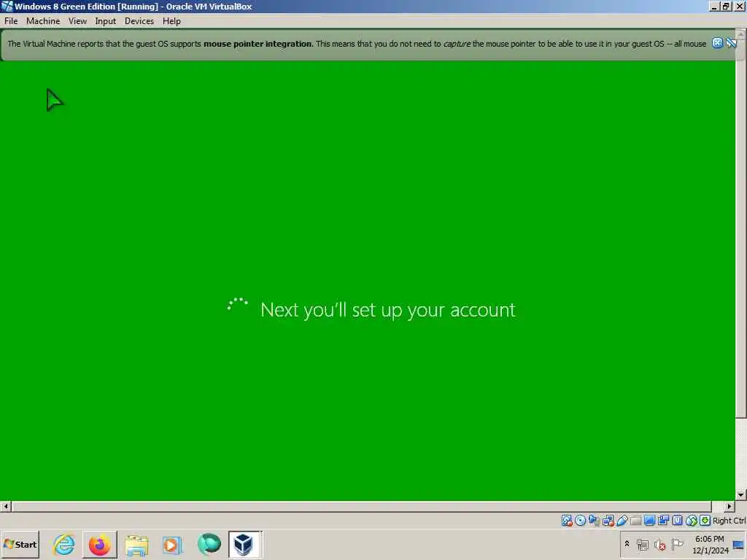Click the recording status indicator

[663, 521]
